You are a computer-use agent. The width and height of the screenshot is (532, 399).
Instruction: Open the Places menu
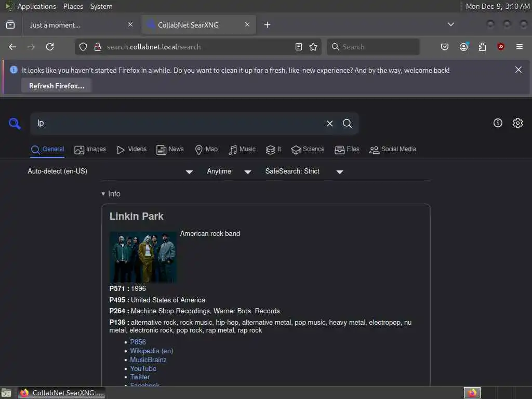point(73,6)
